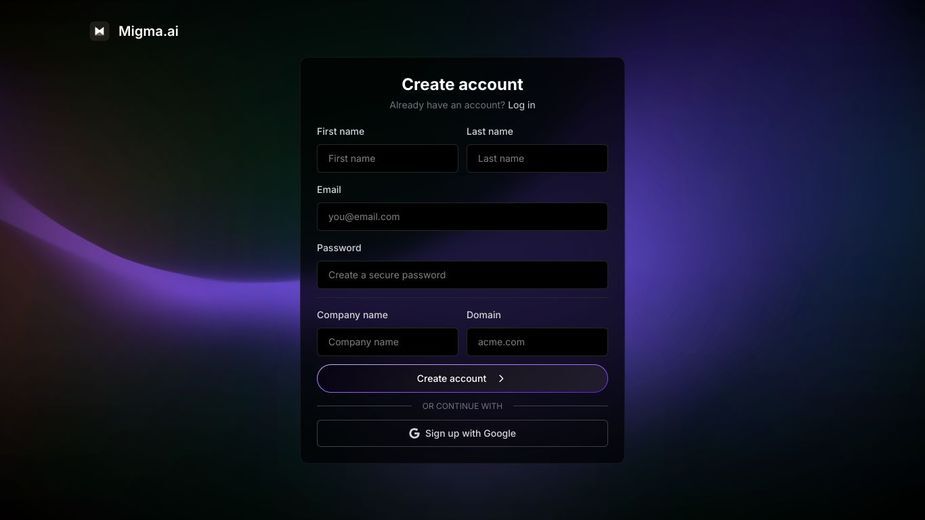Image resolution: width=925 pixels, height=520 pixels.
Task: Click the First name label
Action: (x=340, y=131)
